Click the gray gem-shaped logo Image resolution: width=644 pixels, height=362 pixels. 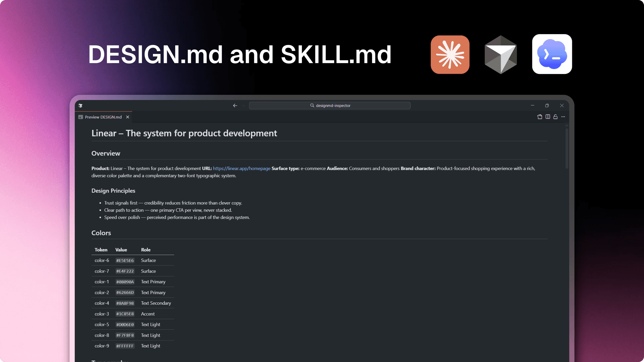pyautogui.click(x=500, y=55)
